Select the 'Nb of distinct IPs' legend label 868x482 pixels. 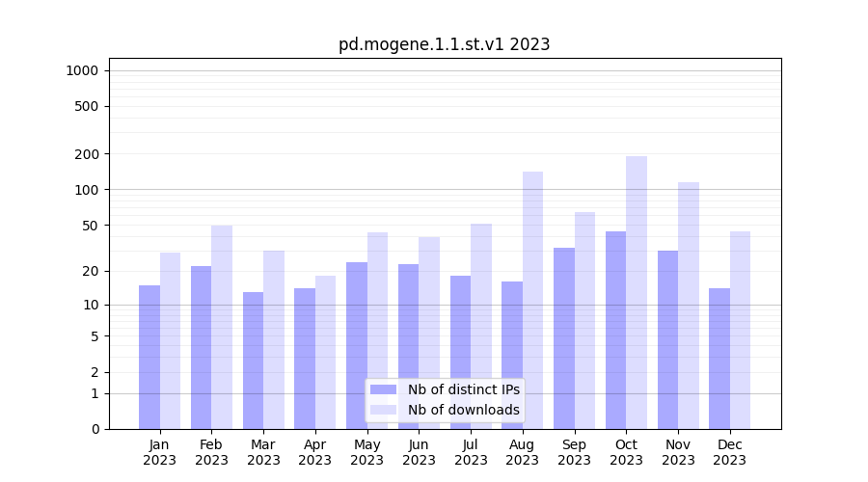coord(463,389)
